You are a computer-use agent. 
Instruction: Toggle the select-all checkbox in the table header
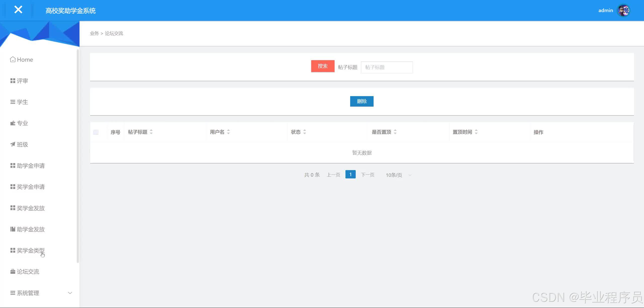[96, 132]
